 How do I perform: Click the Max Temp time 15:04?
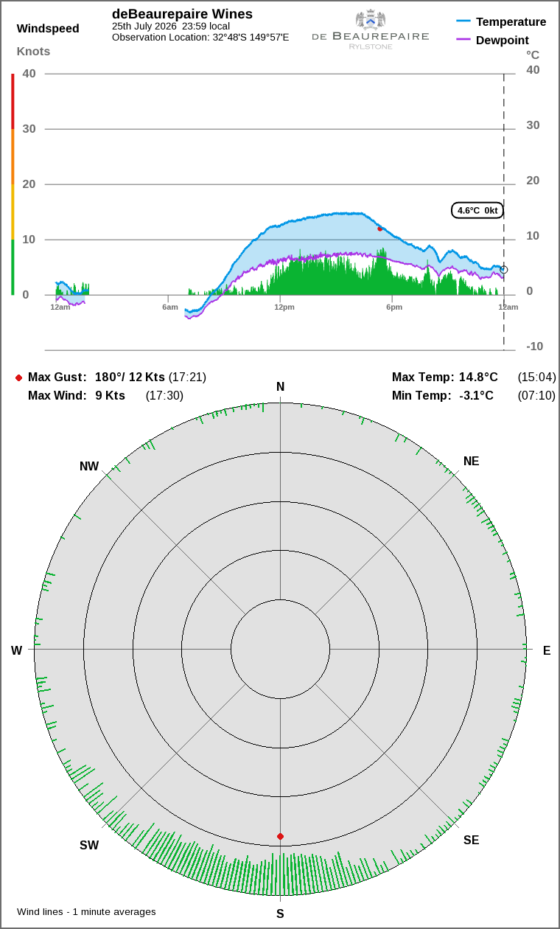click(x=536, y=377)
